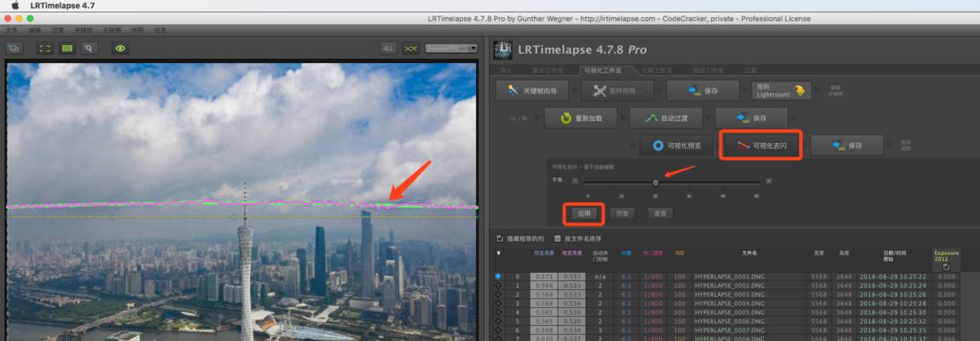
Task: Open the LRTimelapse 4.7 app menu
Action: pyautogui.click(x=62, y=6)
